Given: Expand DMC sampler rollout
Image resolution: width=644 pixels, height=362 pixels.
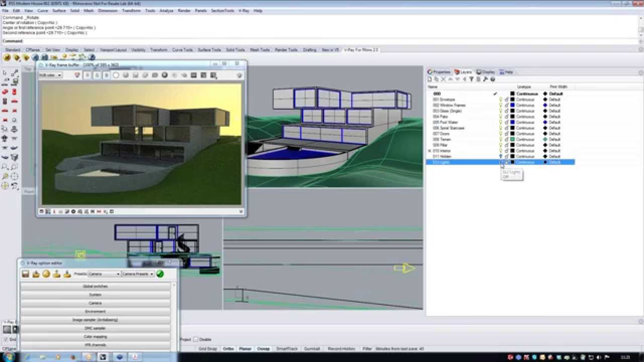Looking at the screenshot, I should click(x=95, y=328).
